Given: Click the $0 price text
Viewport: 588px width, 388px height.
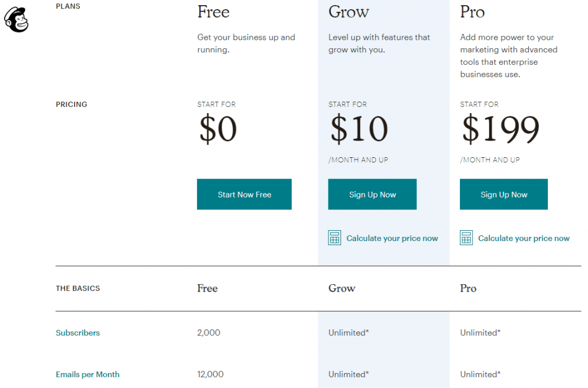Looking at the screenshot, I should [x=218, y=129].
